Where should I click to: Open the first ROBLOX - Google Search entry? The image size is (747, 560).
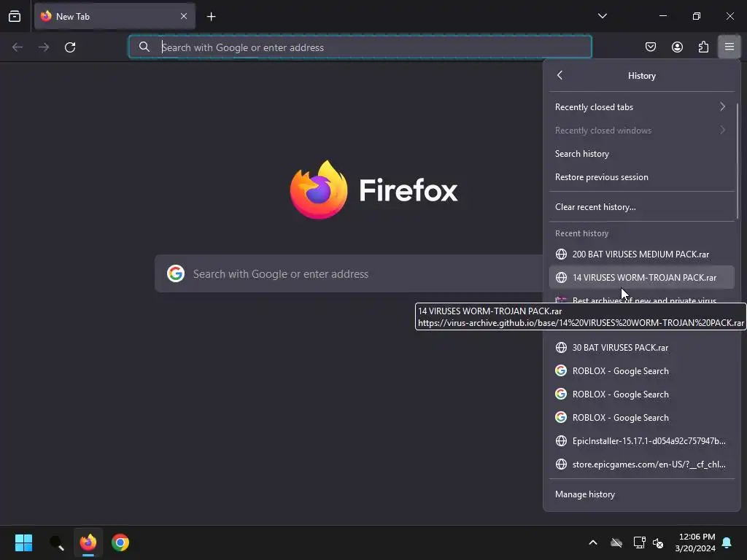pos(641,370)
